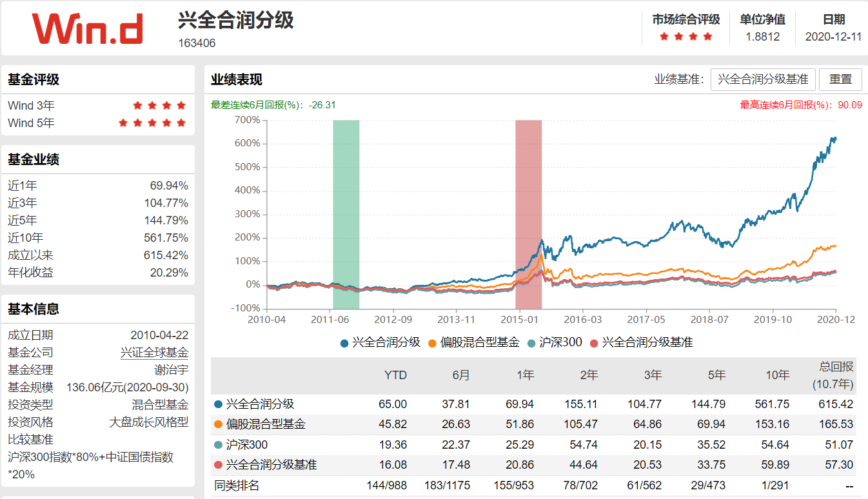Click the investment type 混合型基金
Screen dimensions: 868x499
(161, 405)
